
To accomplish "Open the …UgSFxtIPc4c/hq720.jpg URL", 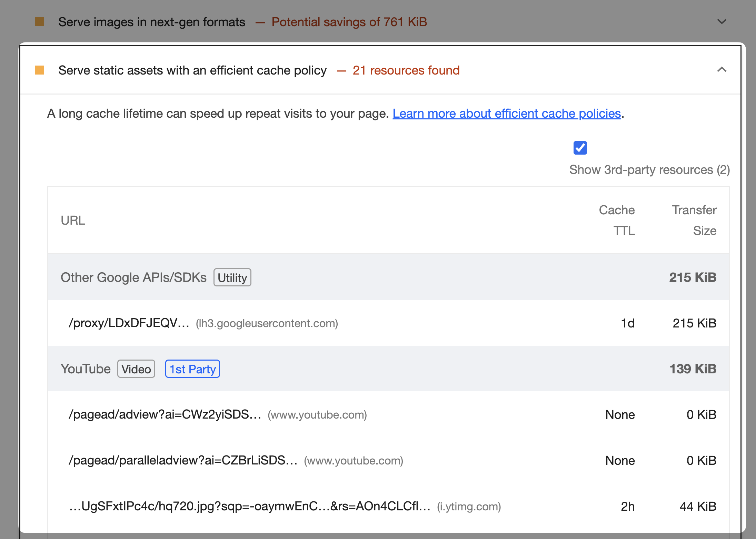I will point(250,506).
